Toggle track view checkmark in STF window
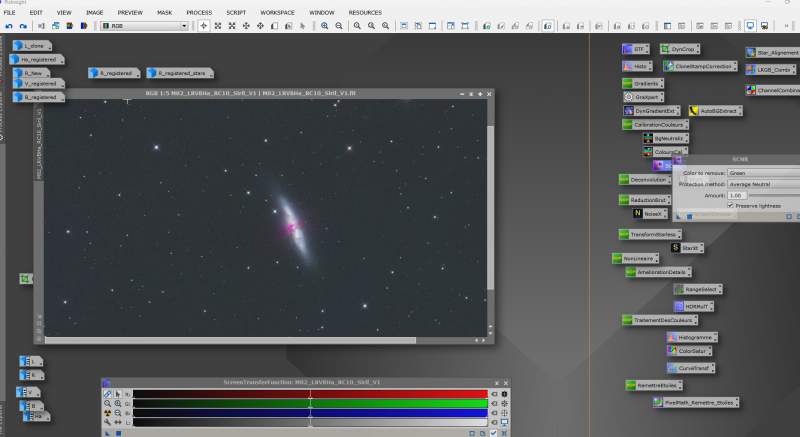Viewport: 800px width, 437px height. coord(493,433)
